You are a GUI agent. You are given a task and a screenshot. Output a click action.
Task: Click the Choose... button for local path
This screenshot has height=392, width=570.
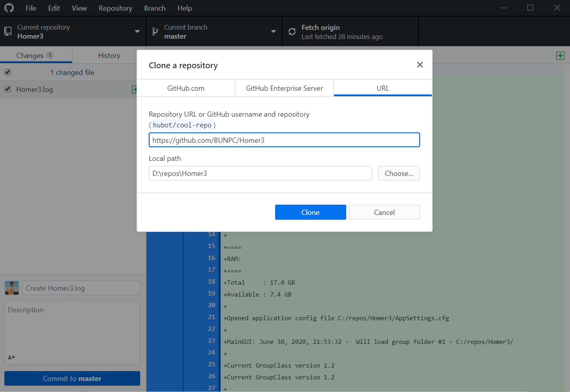click(x=399, y=173)
